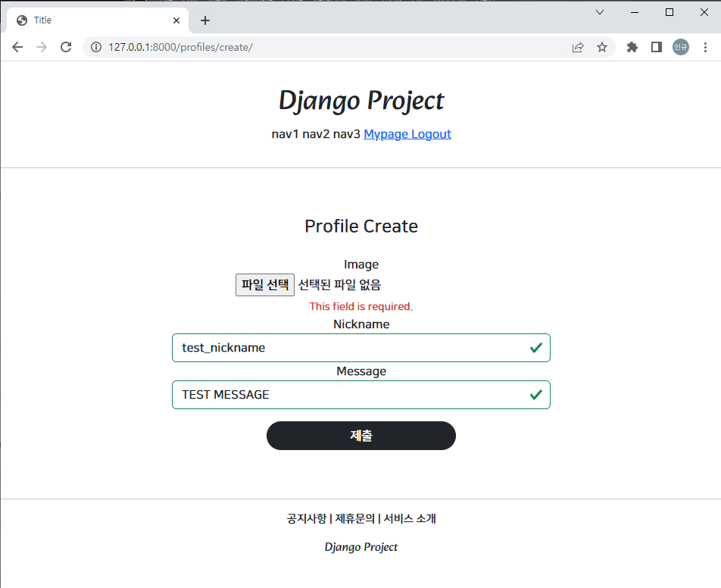
Task: Click the 선택된 파일 없음 text
Action: click(x=339, y=285)
